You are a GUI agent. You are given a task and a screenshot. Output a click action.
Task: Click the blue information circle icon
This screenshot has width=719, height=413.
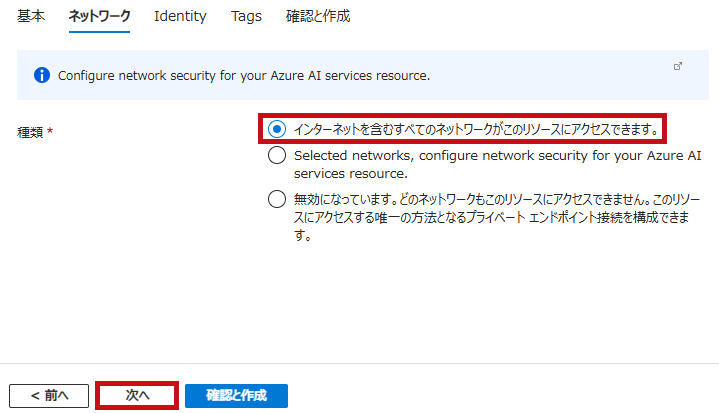[x=42, y=75]
